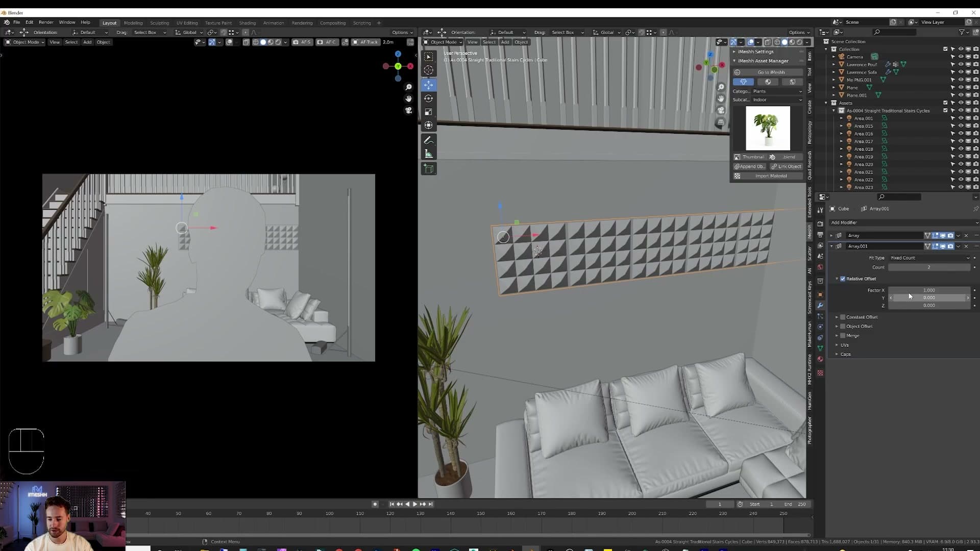Open the Category Plants dropdown
Screen dimensions: 980x551
click(777, 91)
